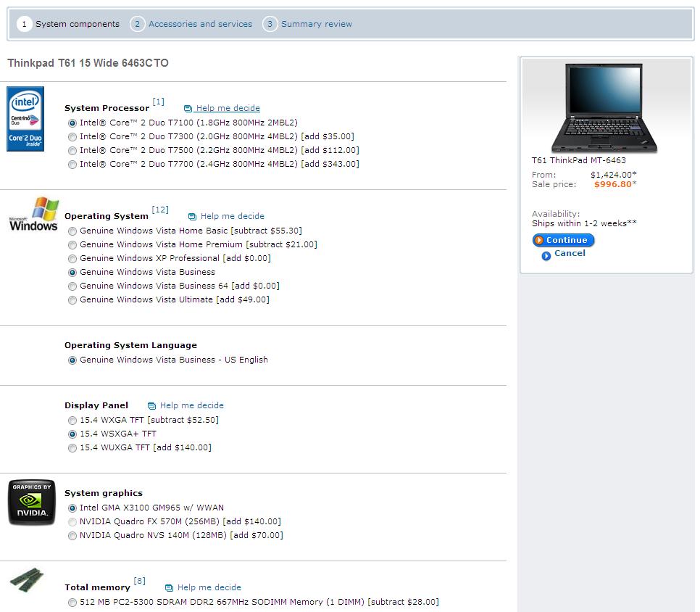This screenshot has height=612, width=700.
Task: Click the sale price $996.80
Action: click(x=613, y=184)
